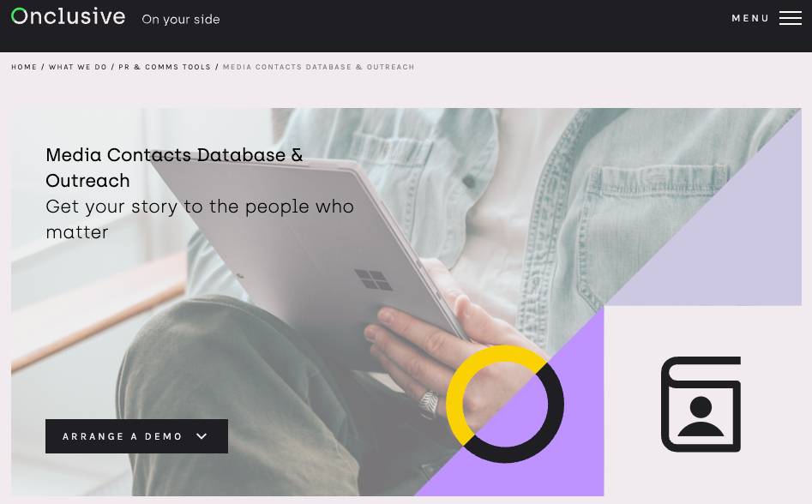Screen dimensions: 812x504
Task: Click the green O in Onclusive logo
Action: (19, 16)
